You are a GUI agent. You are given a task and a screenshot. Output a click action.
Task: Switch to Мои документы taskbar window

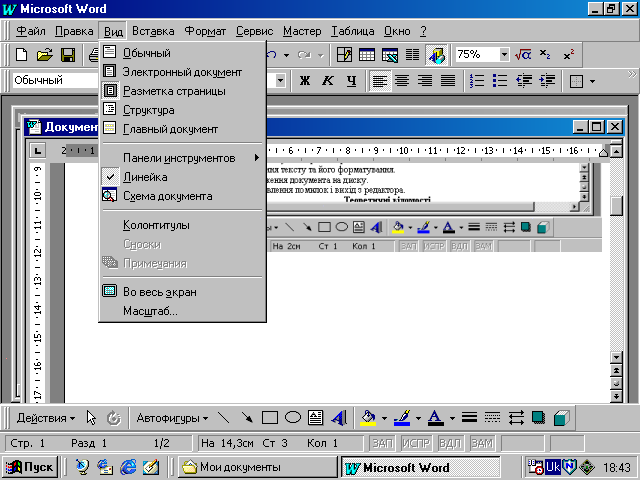[257, 467]
